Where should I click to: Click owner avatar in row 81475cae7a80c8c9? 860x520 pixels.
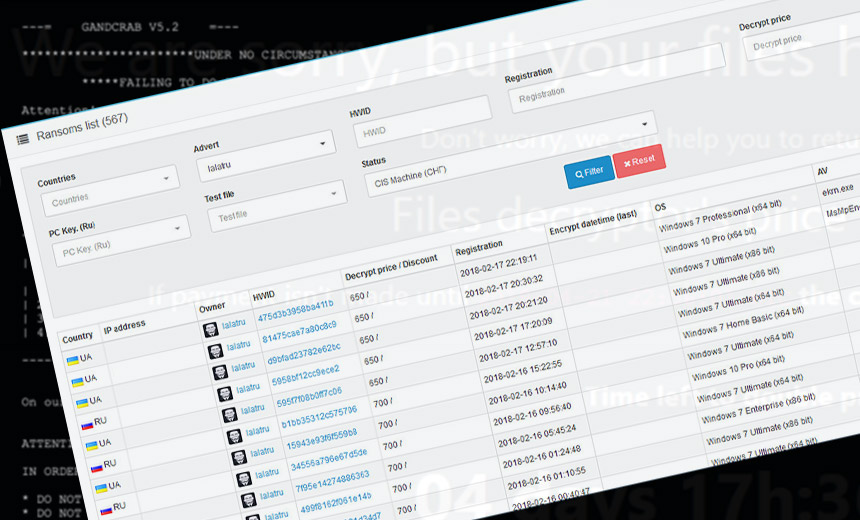point(216,351)
